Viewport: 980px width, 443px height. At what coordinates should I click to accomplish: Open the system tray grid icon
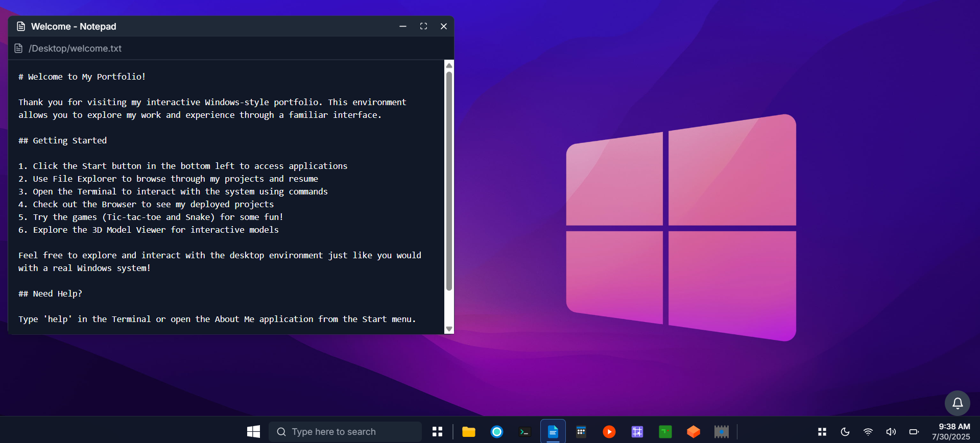[822, 432]
